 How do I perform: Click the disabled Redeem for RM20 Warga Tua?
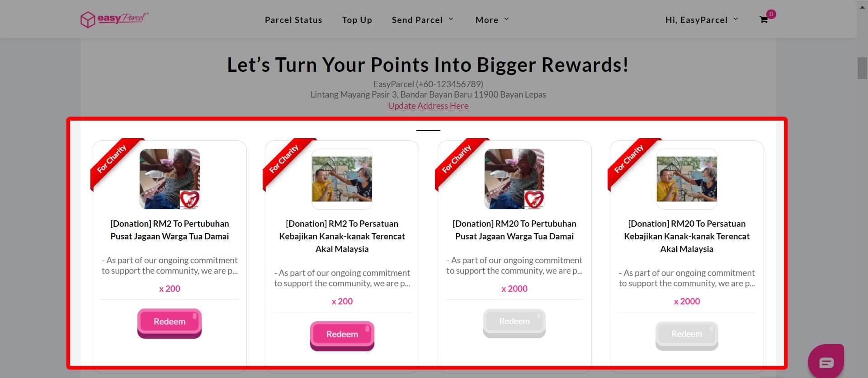(514, 322)
